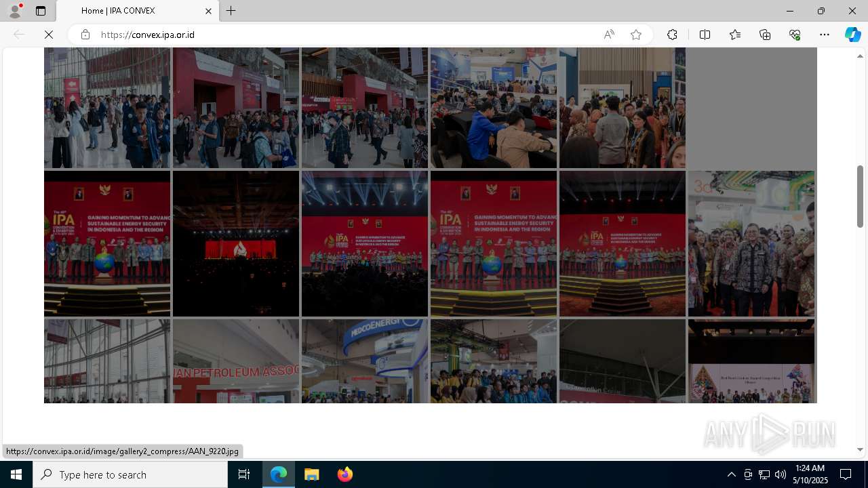The height and width of the screenshot is (488, 868).
Task: Open the browser profile icon
Action: (15, 11)
